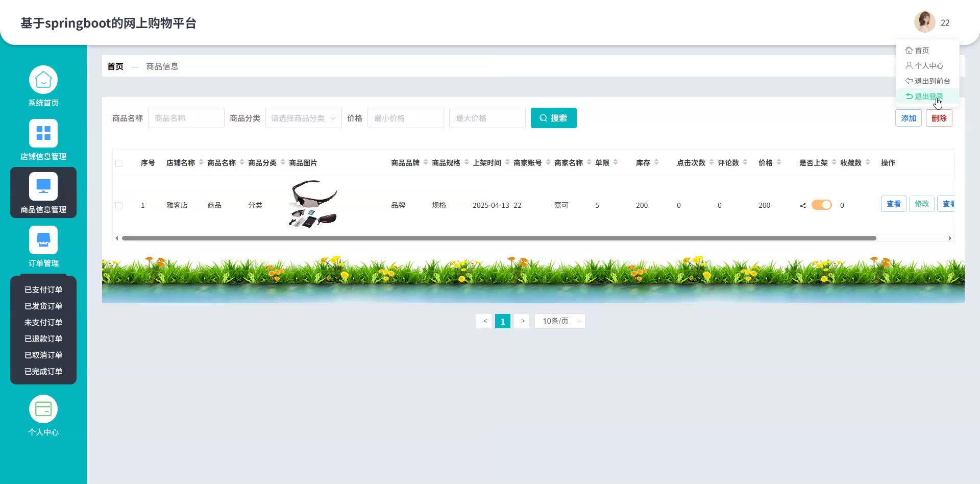
Task: Choose 退出登录 from the user menu
Action: tap(927, 96)
